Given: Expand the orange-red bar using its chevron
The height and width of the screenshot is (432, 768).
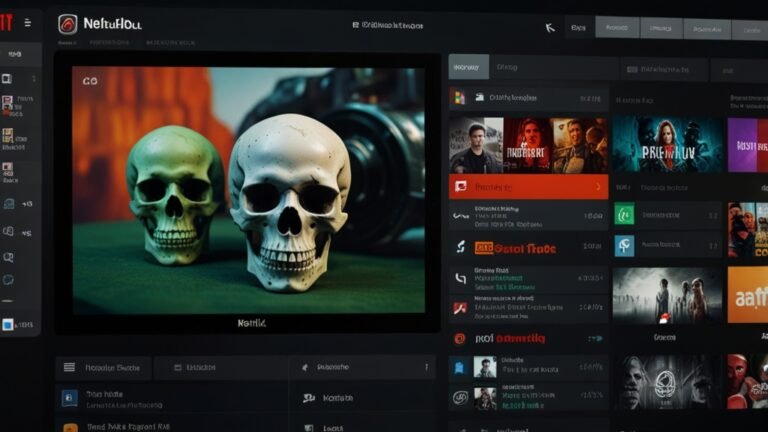Looking at the screenshot, I should (x=598, y=187).
